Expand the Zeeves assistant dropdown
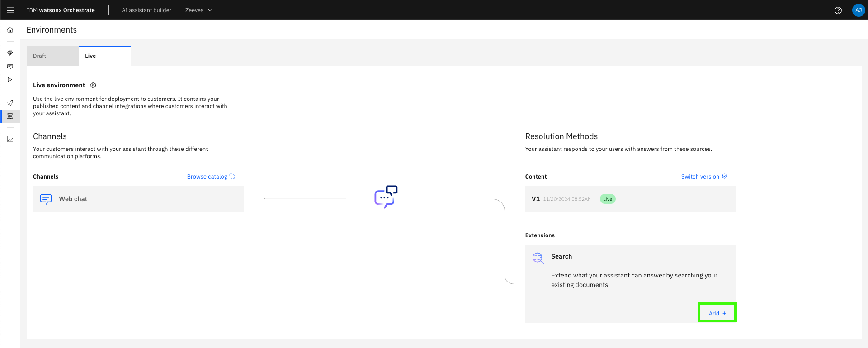 198,10
